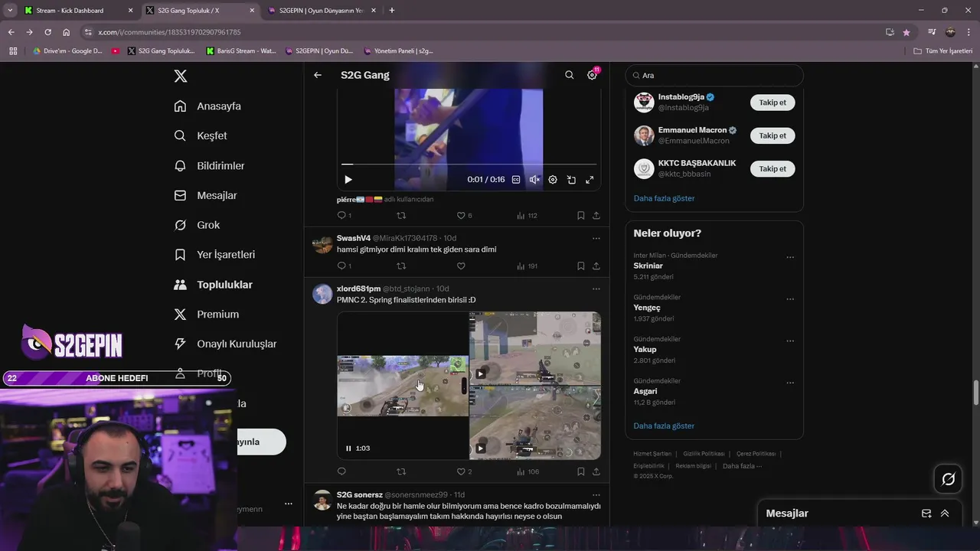Open Onaylı Kuruluşlar page
980x551 pixels.
225,344
